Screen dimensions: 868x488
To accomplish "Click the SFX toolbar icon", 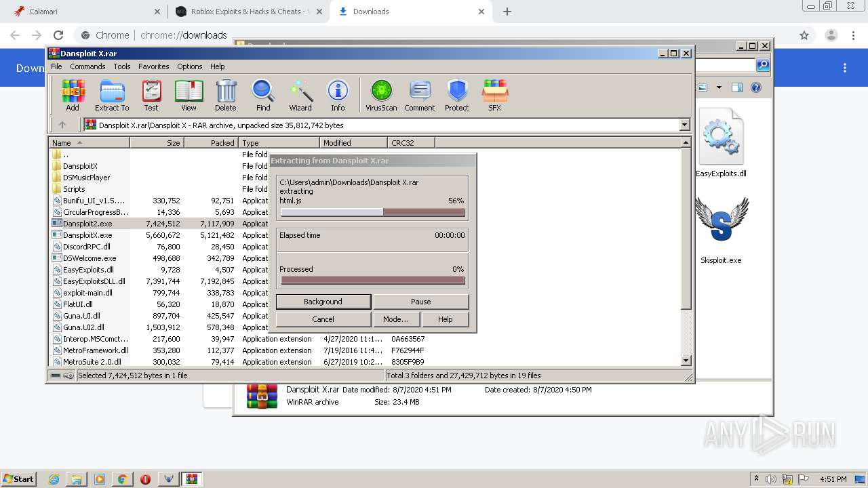I will tap(495, 95).
